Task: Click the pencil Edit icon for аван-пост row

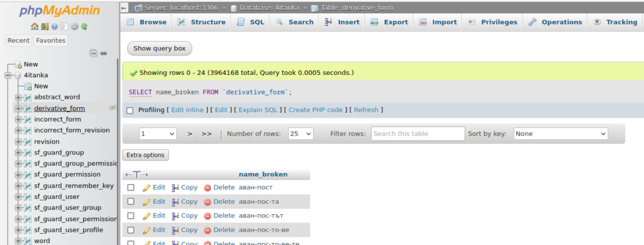Action: [147, 188]
